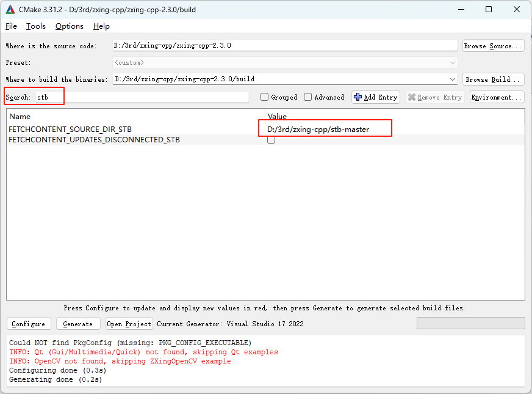Click the 'Configuring done (0.3s)' log line
Screen dimensions: 532x394
tap(58, 370)
